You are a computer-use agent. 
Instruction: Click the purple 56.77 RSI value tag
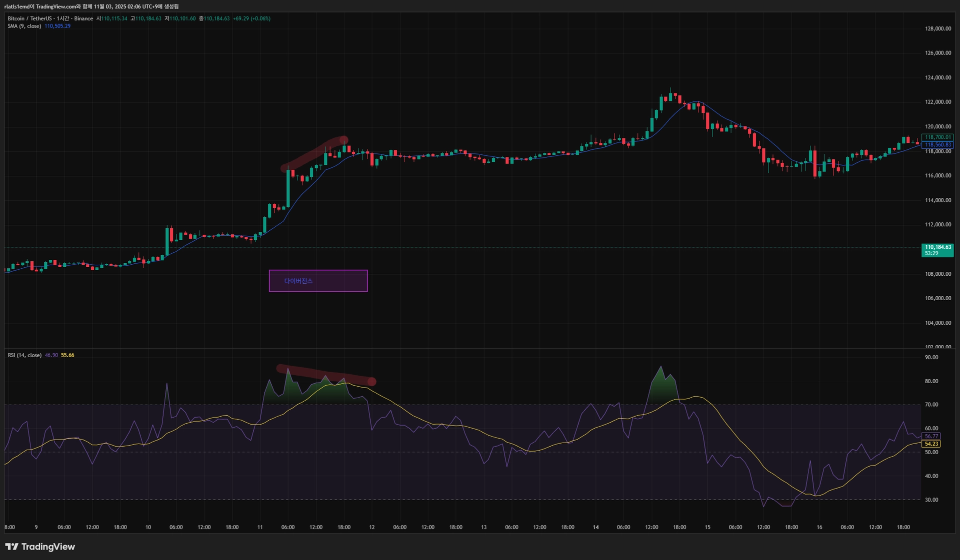click(931, 436)
